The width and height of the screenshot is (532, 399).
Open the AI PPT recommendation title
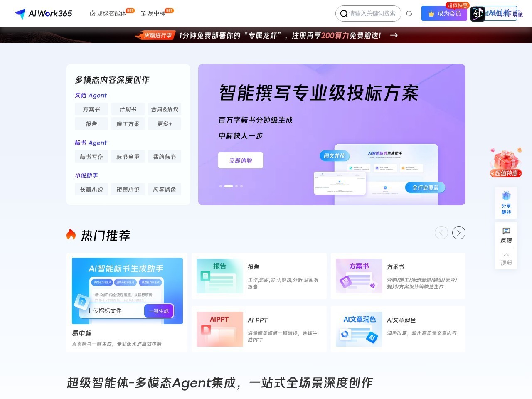pyautogui.click(x=258, y=320)
